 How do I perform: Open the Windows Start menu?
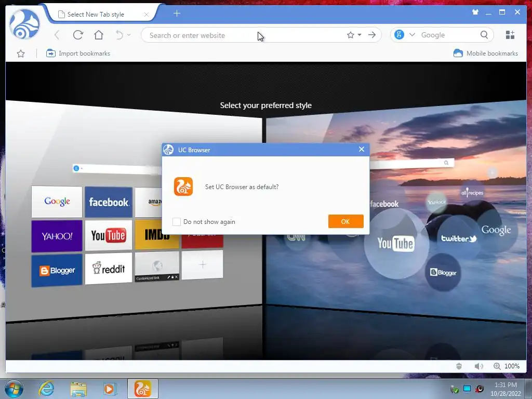point(14,389)
